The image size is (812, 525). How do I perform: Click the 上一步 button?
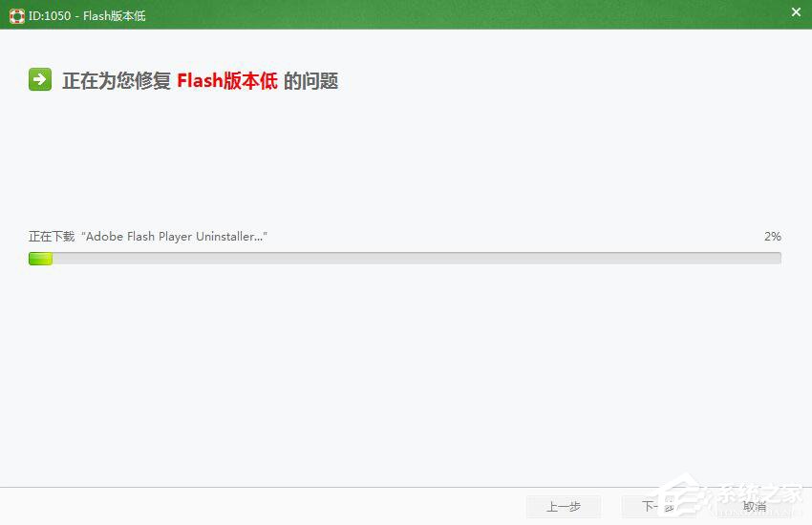pyautogui.click(x=564, y=506)
